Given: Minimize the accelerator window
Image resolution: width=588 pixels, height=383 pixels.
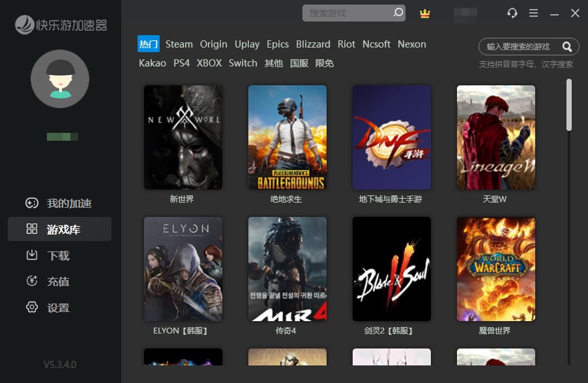Looking at the screenshot, I should (x=554, y=14).
